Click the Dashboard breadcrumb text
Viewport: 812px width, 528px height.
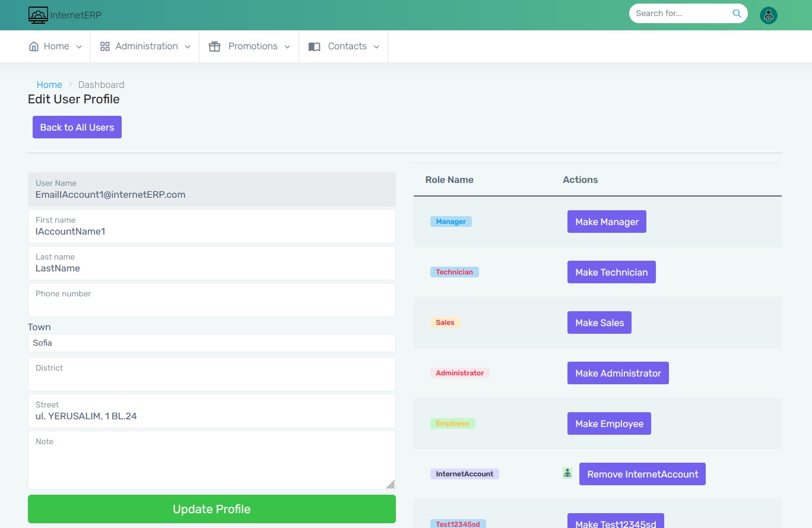click(x=101, y=84)
